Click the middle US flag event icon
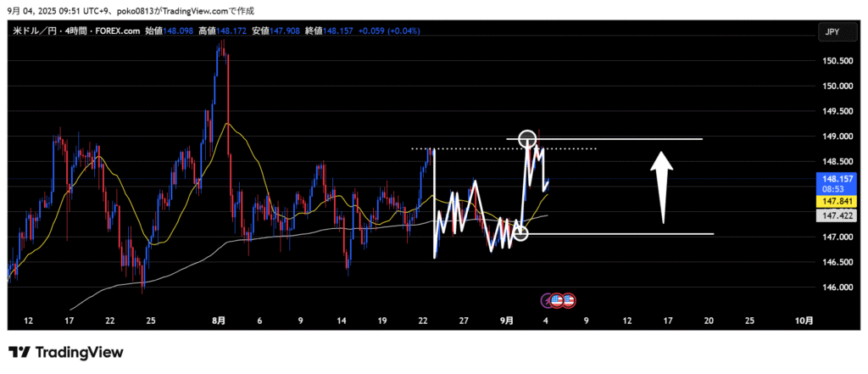Viewport: 868px width, 374px height. [x=559, y=299]
